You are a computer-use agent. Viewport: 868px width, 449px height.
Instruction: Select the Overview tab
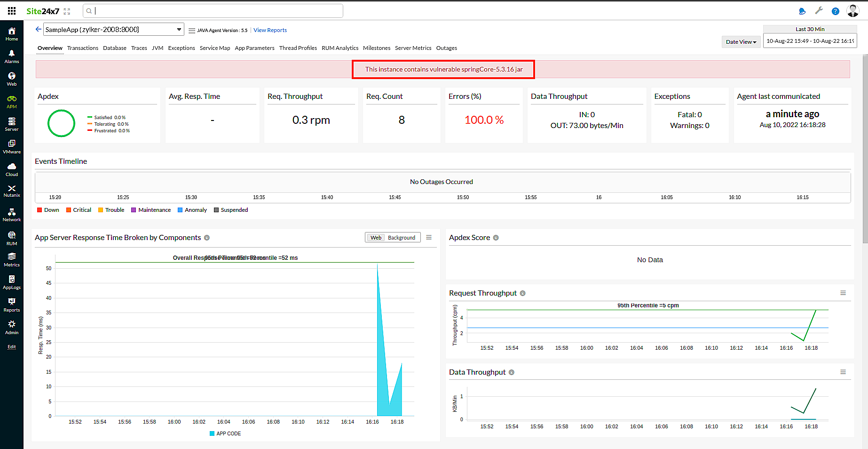(50, 48)
